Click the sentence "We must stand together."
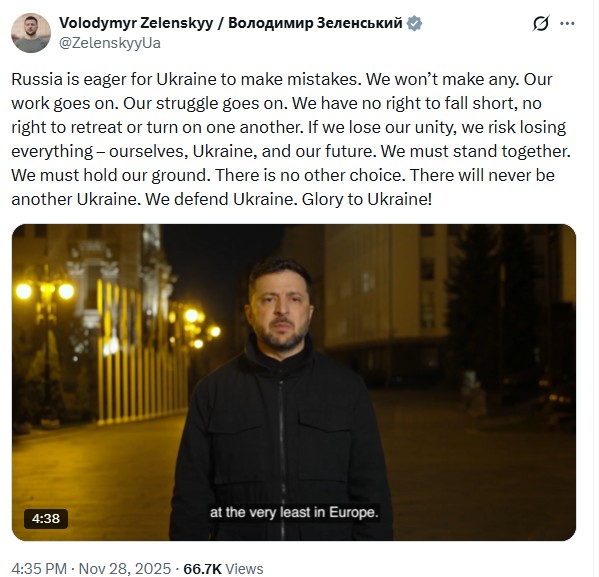 coord(475,151)
